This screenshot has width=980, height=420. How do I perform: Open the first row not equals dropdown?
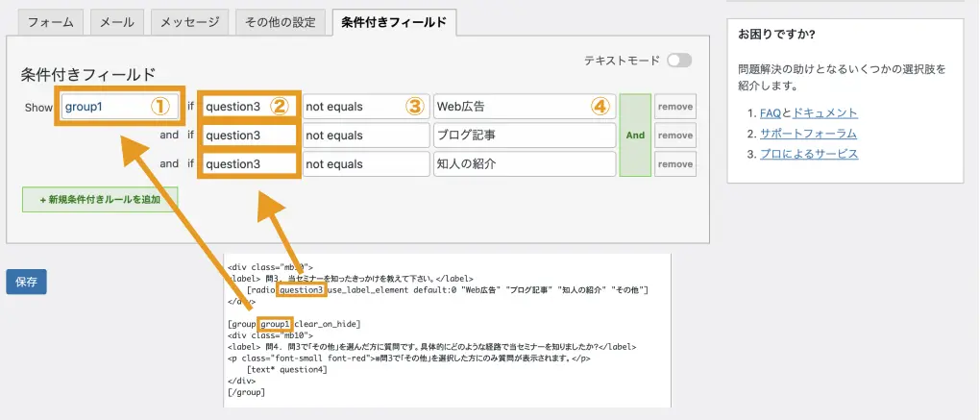click(x=365, y=107)
